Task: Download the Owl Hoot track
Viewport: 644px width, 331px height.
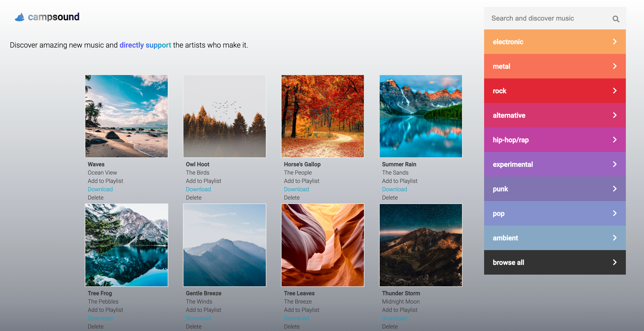Action: click(198, 189)
